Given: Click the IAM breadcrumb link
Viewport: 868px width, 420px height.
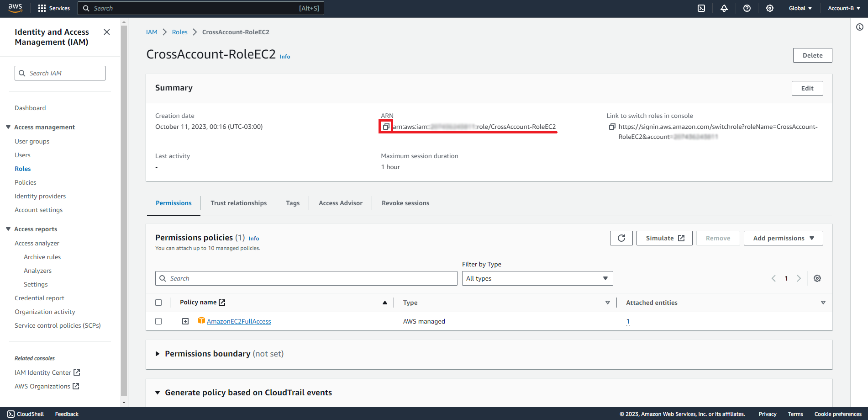Looking at the screenshot, I should [152, 32].
